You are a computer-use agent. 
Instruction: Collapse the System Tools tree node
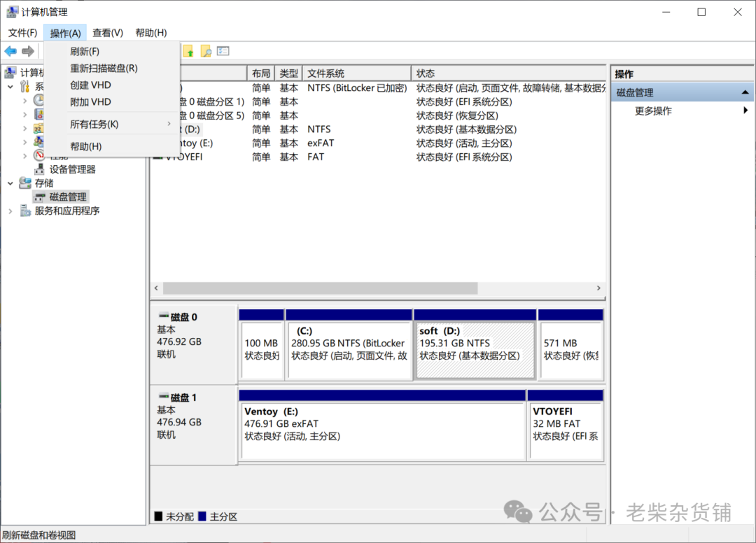coord(10,87)
